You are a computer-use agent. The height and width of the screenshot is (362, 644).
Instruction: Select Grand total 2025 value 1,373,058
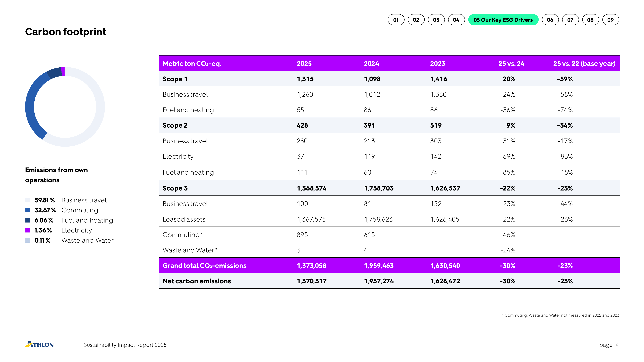tap(312, 266)
